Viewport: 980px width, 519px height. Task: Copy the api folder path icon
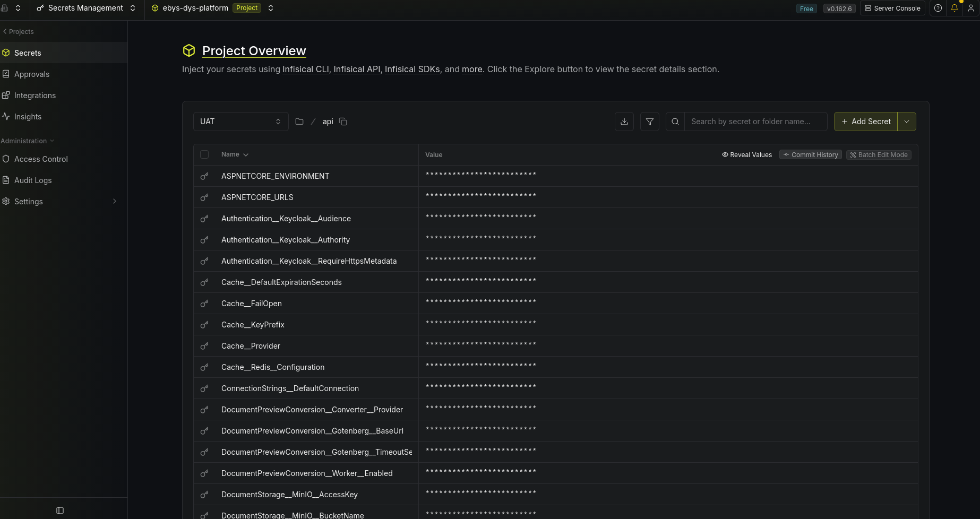coord(343,122)
